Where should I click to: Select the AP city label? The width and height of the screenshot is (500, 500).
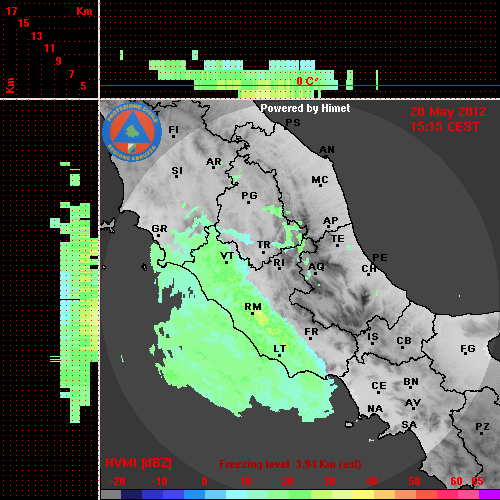click(331, 221)
